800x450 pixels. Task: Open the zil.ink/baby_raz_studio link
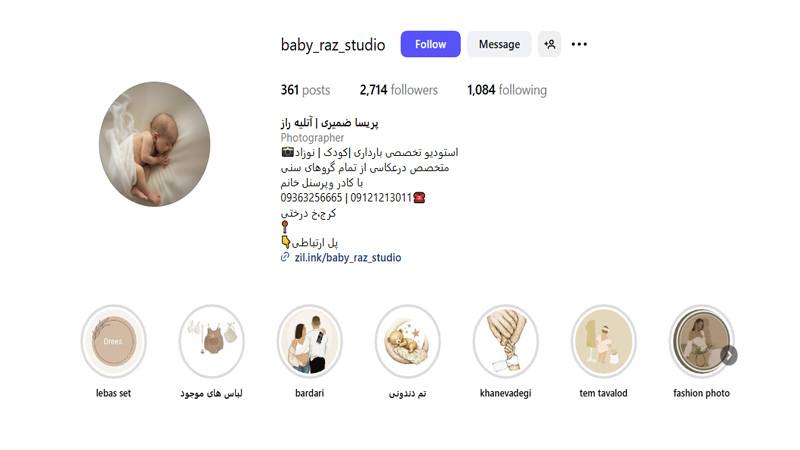348,258
